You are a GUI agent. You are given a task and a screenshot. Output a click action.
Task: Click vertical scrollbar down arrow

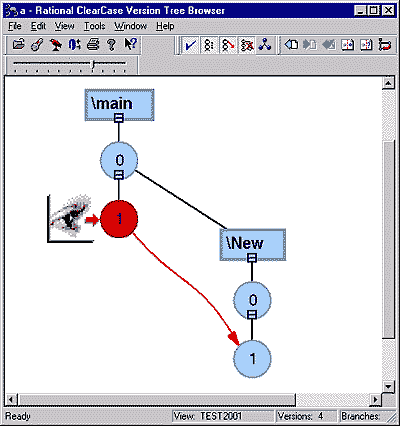pyautogui.click(x=388, y=387)
